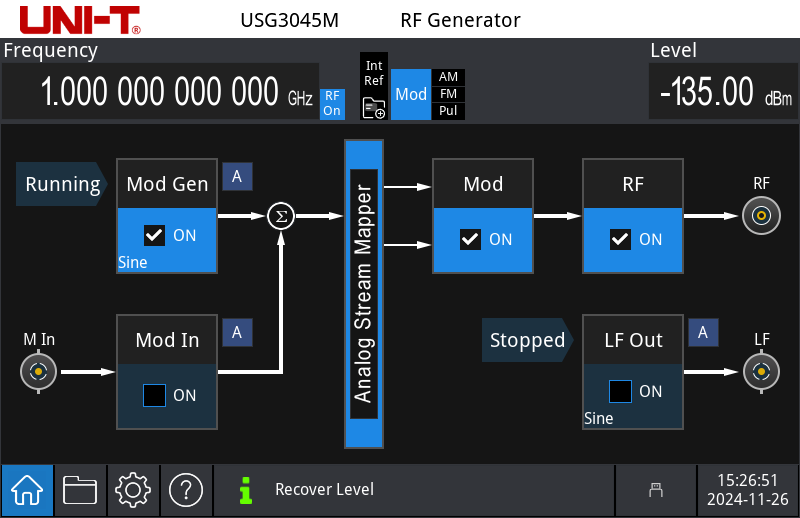Uncheck the Mod Gen ON checkbox
Screen dimensions: 800x518
point(154,236)
